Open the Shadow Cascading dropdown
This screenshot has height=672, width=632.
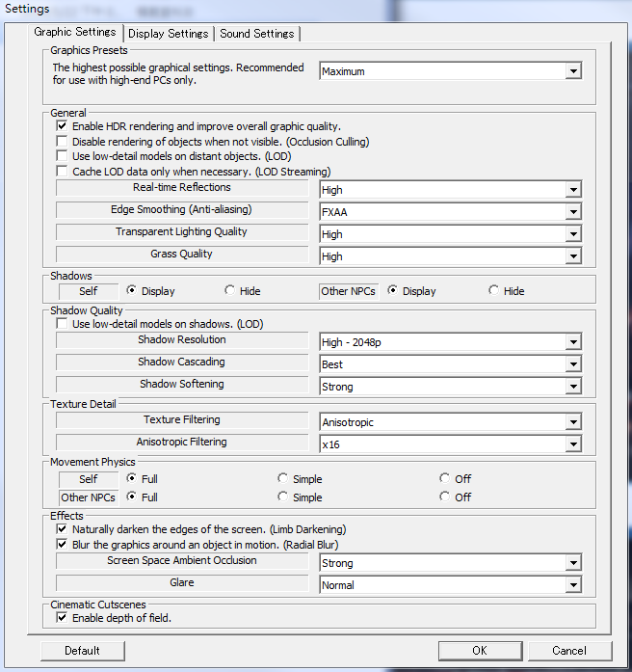click(451, 364)
